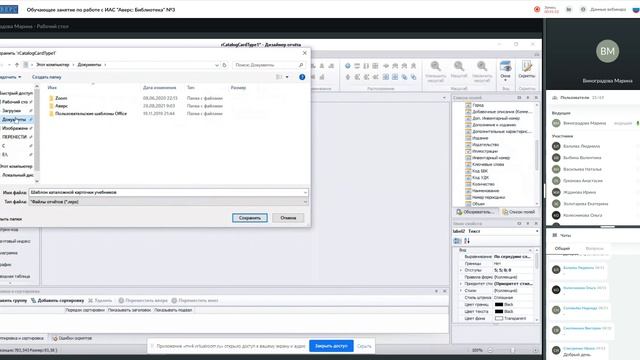Sort by the Дата изменения column header
The height and width of the screenshot is (360, 640).
[x=160, y=88]
